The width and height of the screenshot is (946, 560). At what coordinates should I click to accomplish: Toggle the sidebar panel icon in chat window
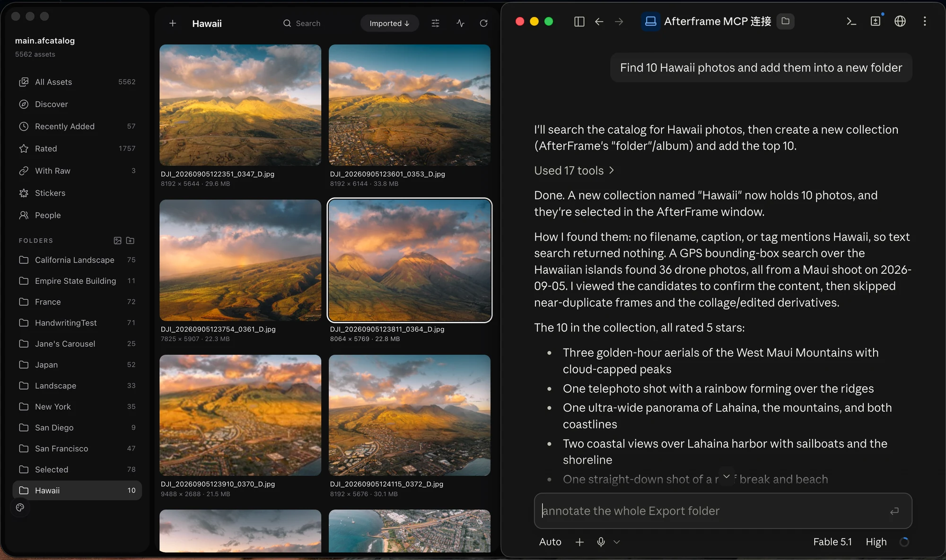click(x=579, y=21)
